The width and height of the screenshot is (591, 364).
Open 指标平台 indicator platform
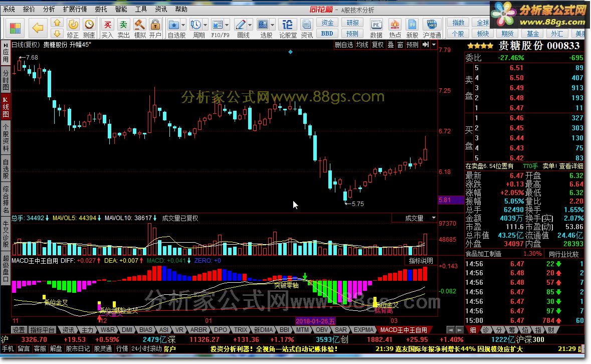pyautogui.click(x=43, y=330)
